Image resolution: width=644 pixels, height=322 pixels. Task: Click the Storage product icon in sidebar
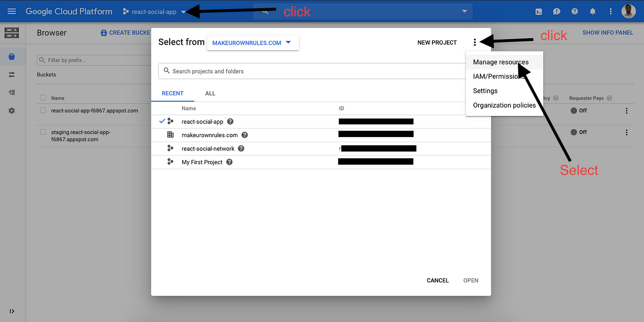pos(11,33)
